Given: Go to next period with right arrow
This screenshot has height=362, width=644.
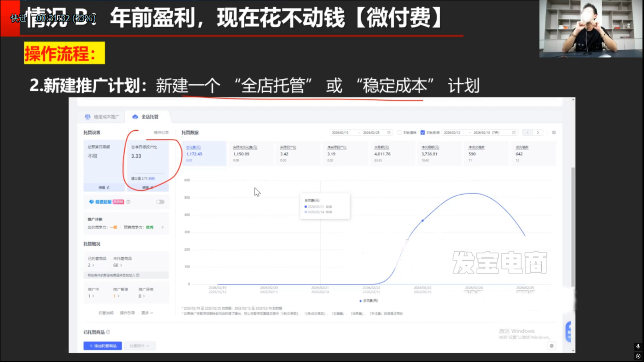Looking at the screenshot, I should 538,133.
